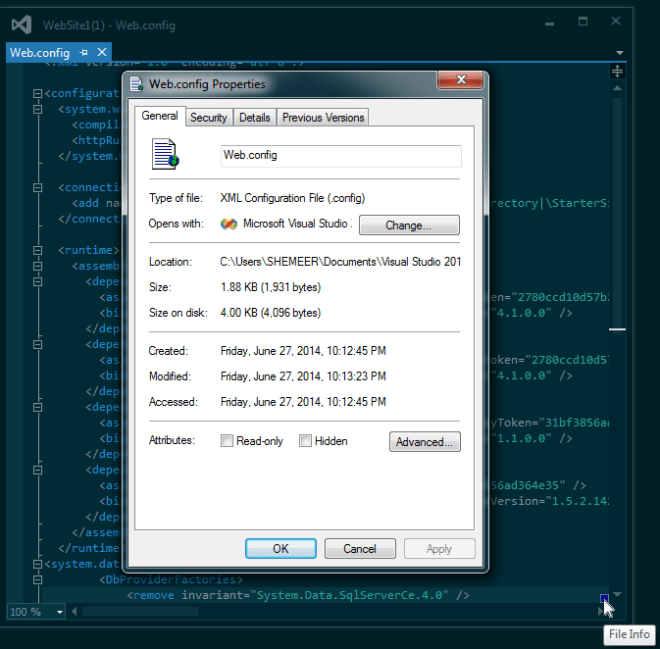The height and width of the screenshot is (649, 660).
Task: Click the size on disk value 4.00 KB
Action: coord(271,313)
